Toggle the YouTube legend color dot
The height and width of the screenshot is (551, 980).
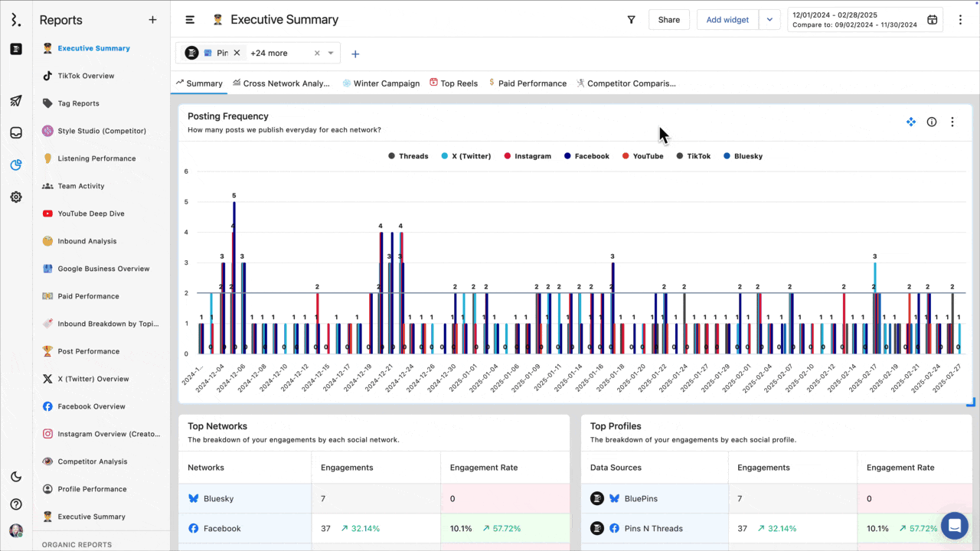coord(626,156)
